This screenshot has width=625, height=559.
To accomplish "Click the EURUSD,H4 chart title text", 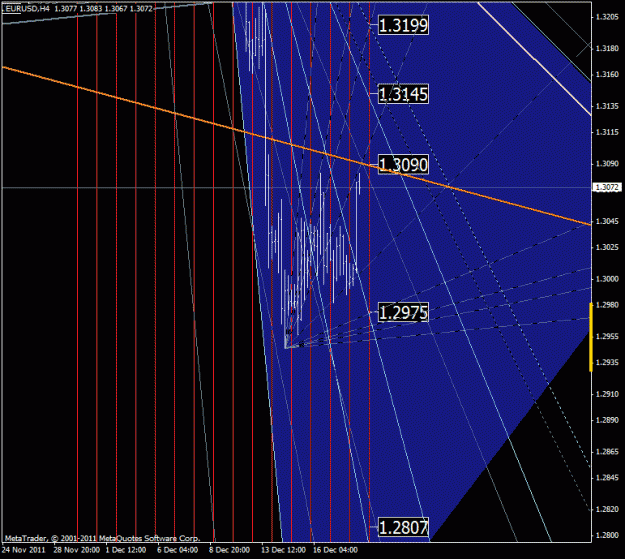I will [27, 8].
